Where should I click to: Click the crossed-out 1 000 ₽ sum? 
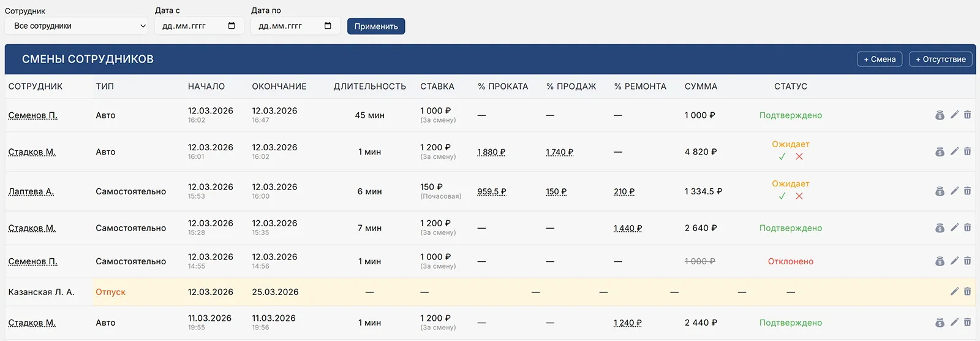[699, 261]
